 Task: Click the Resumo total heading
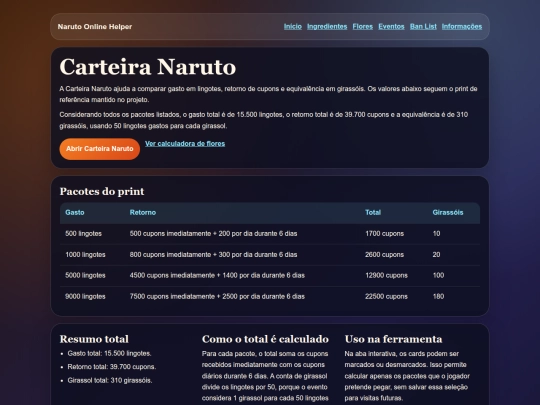click(94, 339)
